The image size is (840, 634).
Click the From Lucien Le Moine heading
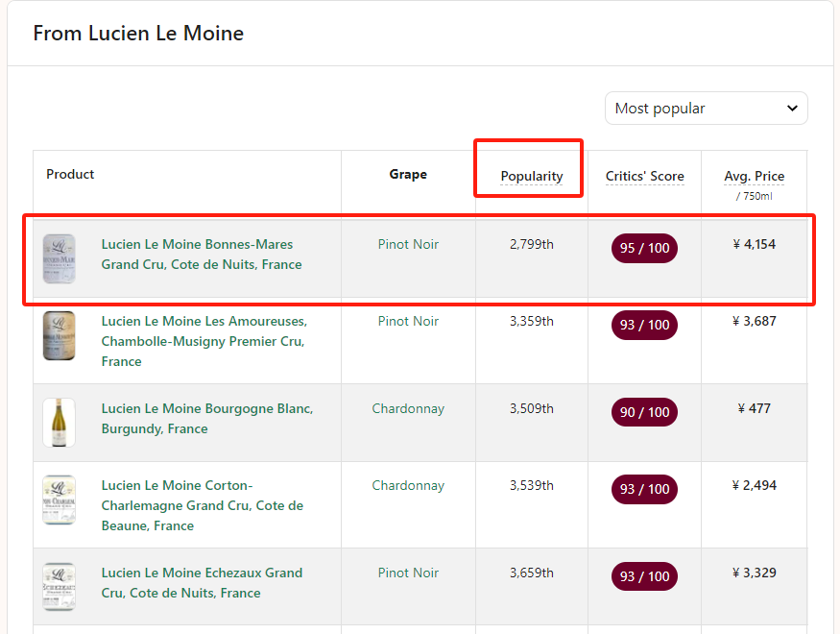point(138,34)
